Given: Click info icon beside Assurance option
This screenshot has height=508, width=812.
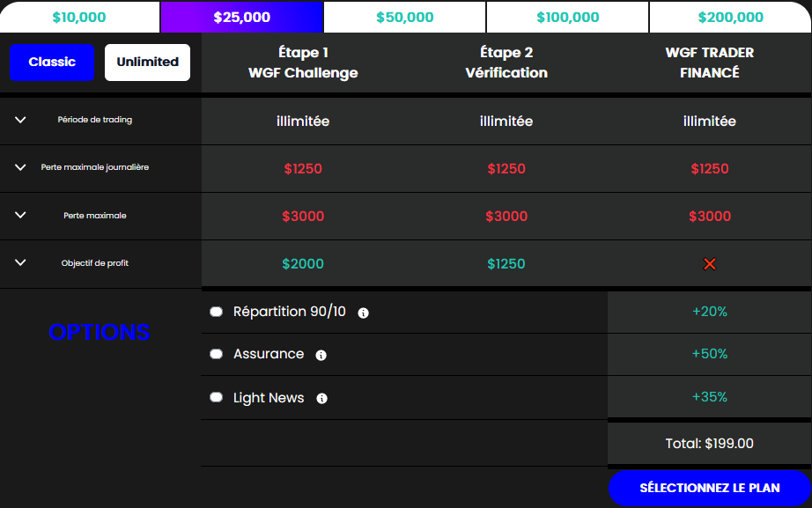Looking at the screenshot, I should (x=321, y=355).
